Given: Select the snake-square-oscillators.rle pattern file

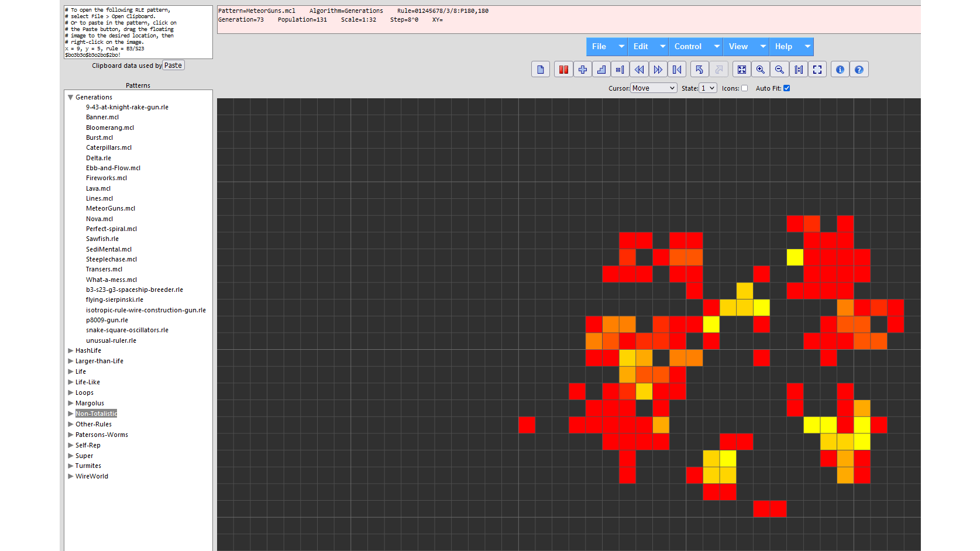Looking at the screenshot, I should (127, 330).
